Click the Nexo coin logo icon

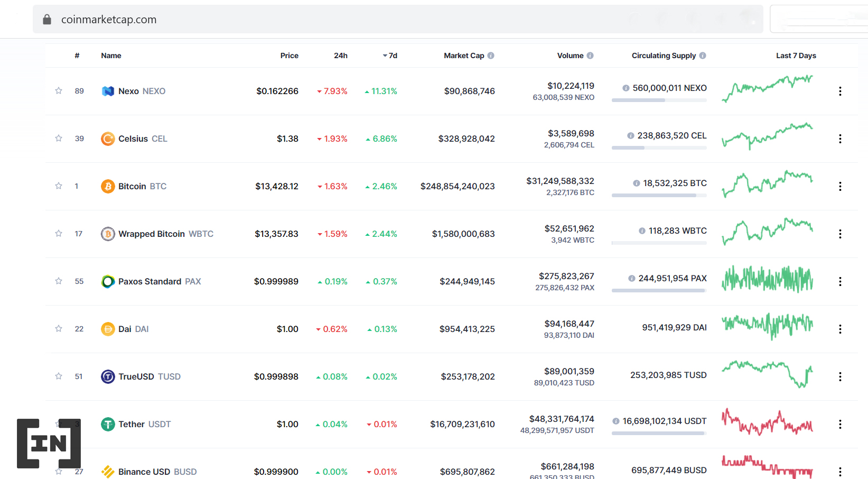108,91
